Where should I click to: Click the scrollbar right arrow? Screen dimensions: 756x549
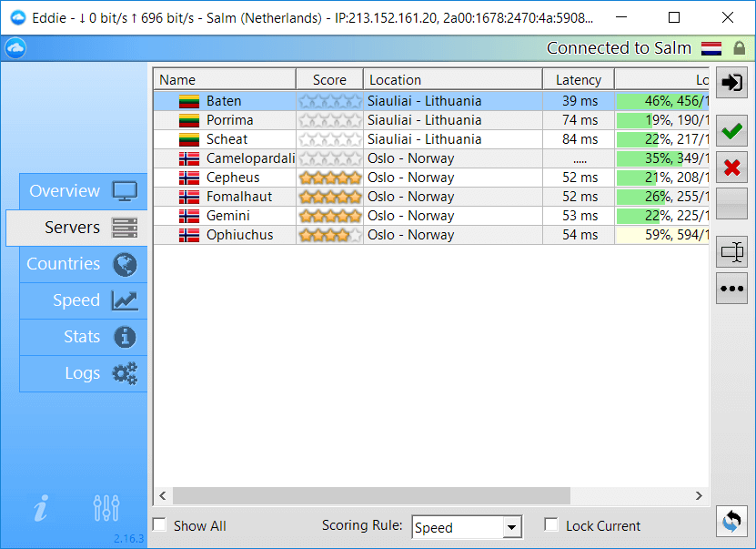(699, 495)
